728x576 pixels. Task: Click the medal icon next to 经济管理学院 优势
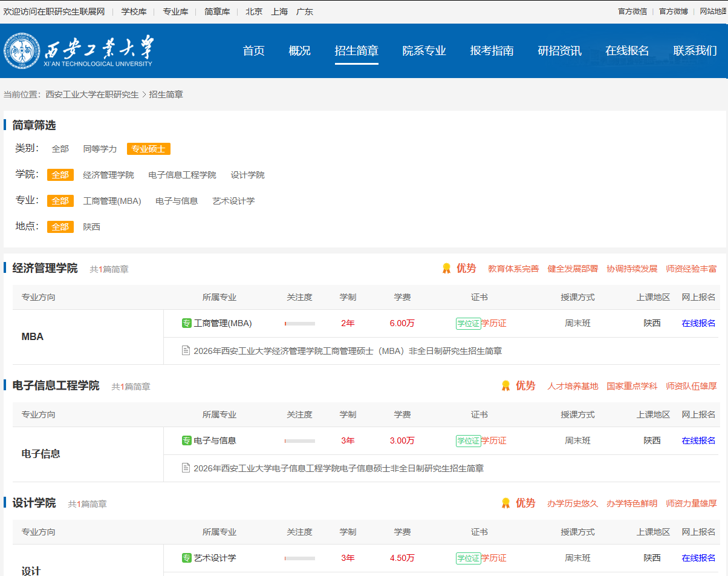point(446,269)
